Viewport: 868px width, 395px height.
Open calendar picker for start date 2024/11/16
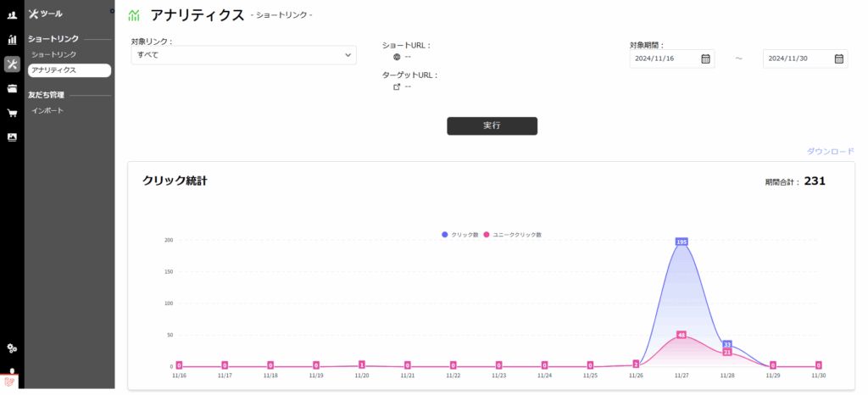click(x=705, y=58)
